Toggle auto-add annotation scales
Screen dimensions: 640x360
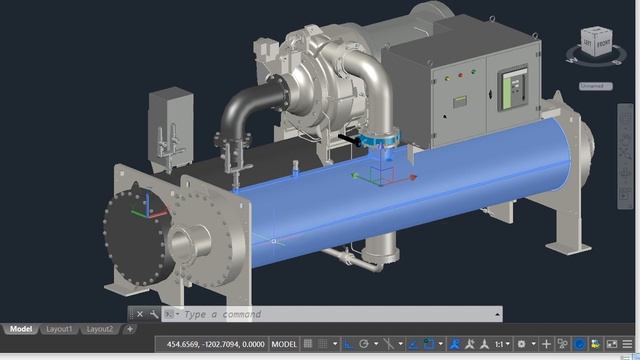pos(469,344)
